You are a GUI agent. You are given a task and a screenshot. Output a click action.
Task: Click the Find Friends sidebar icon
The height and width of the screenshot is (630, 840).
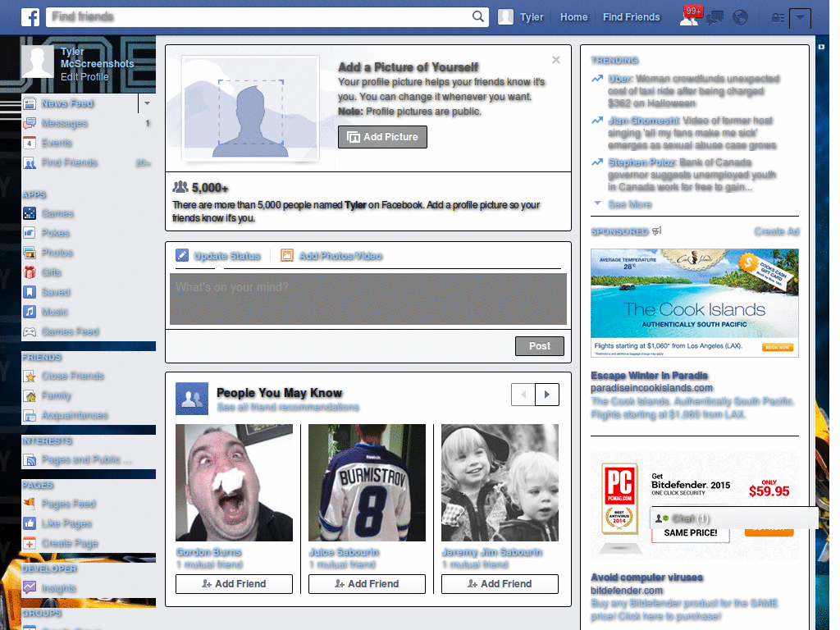click(30, 163)
